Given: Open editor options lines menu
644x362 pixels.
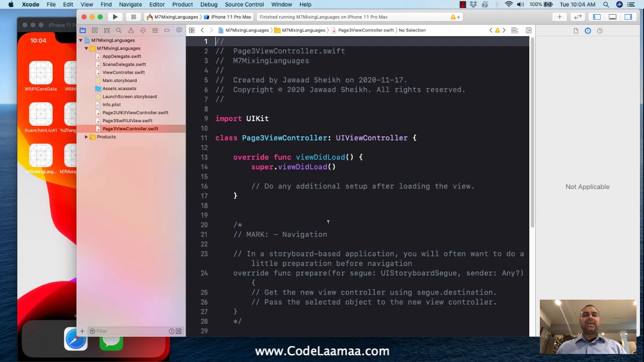Looking at the screenshot, I should click(x=515, y=30).
